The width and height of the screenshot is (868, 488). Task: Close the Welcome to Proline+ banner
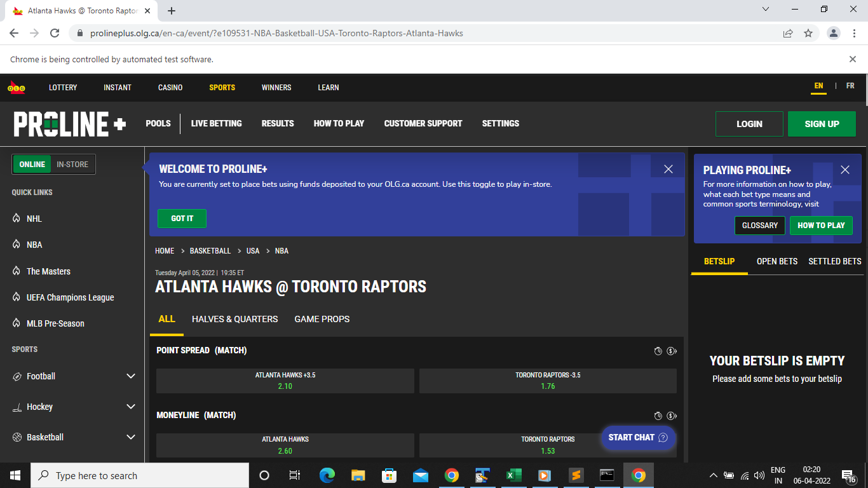coord(668,169)
